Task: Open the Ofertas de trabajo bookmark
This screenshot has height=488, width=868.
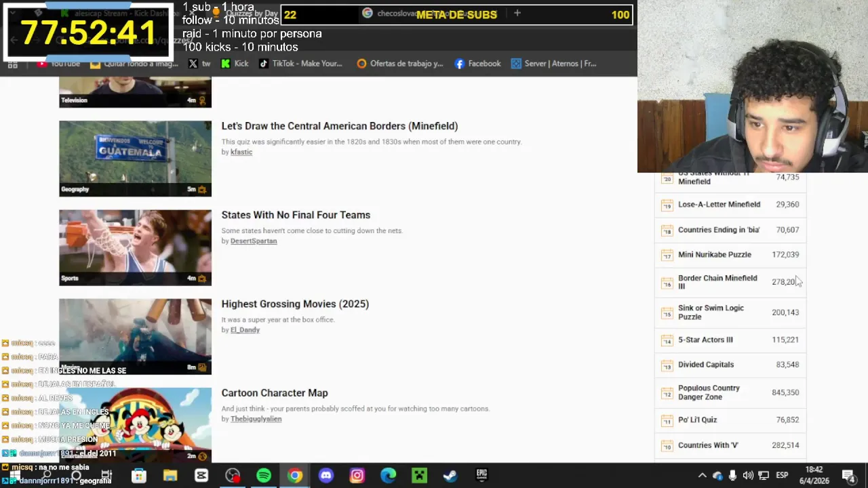Action: click(400, 64)
